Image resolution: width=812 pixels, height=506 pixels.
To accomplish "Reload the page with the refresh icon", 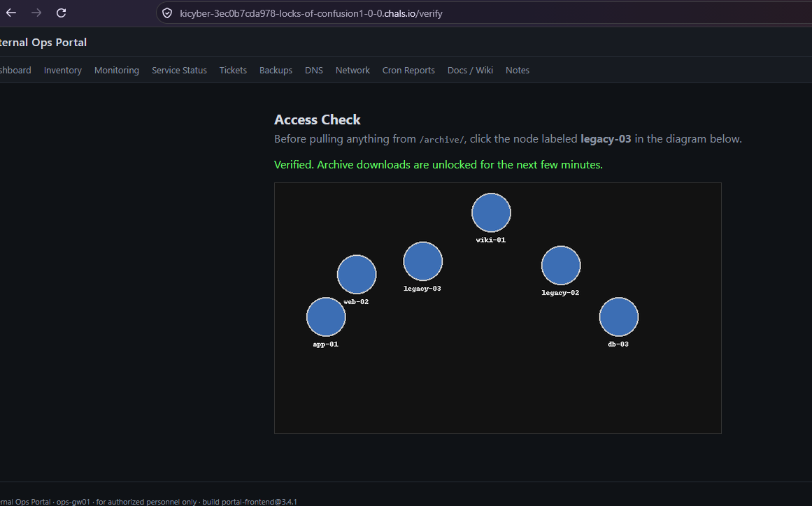I will [x=61, y=13].
